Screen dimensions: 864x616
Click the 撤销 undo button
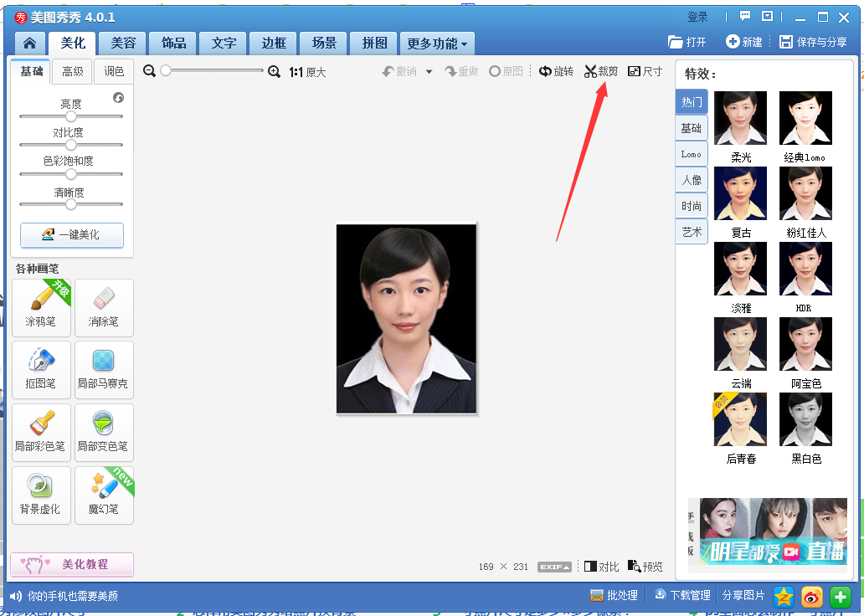pos(399,72)
